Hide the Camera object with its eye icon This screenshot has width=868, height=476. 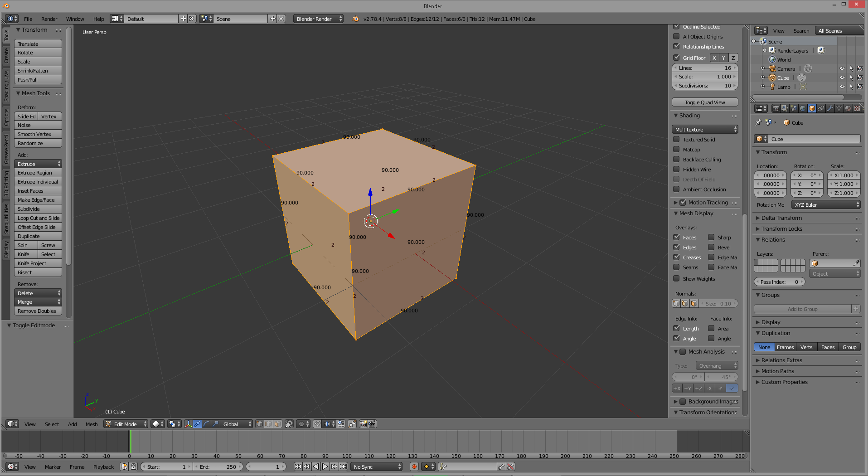(x=842, y=68)
